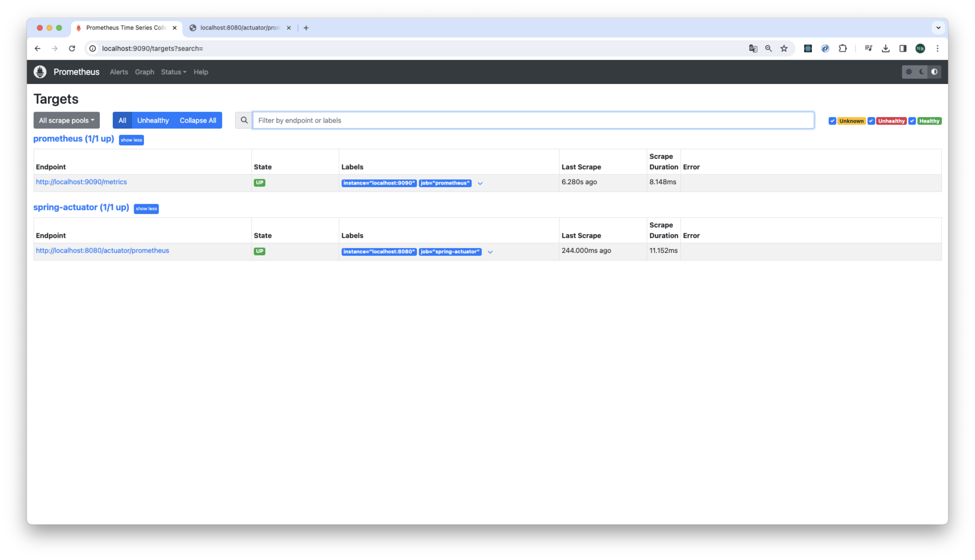Open Help in the navbar
Viewport: 975px width, 560px height.
201,72
